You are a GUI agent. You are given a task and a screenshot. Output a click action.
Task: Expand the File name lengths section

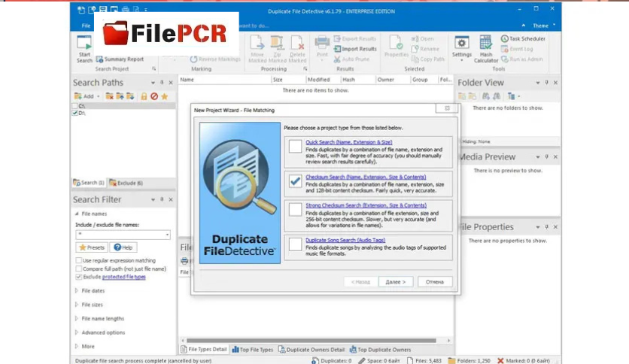[77, 318]
